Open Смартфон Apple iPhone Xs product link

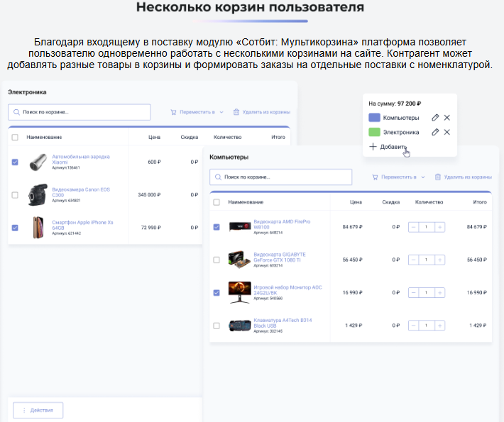coord(82,225)
